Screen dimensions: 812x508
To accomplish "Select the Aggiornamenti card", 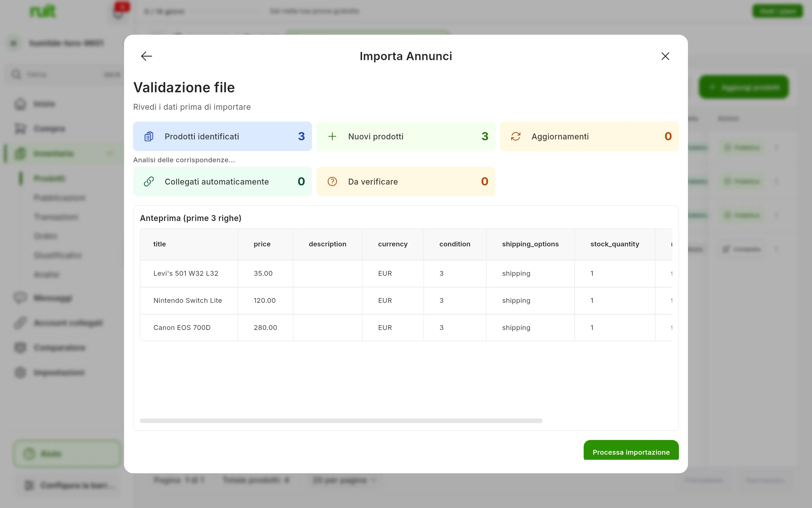I will pyautogui.click(x=589, y=136).
